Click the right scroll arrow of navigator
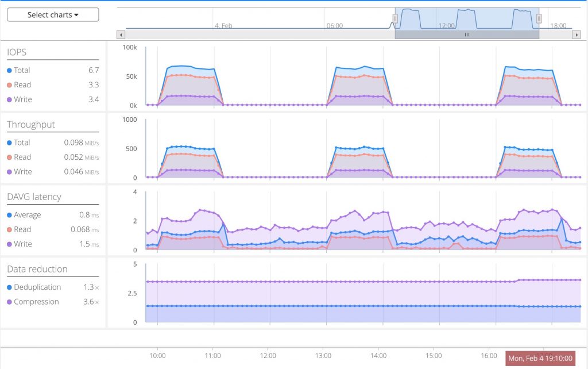Viewport: 588px width, 369px height. (577, 35)
